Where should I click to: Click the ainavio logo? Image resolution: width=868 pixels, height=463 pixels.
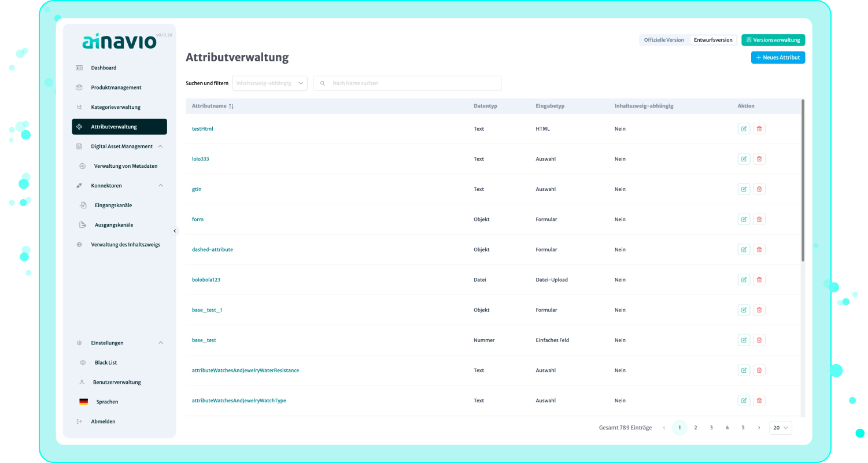[x=119, y=42]
